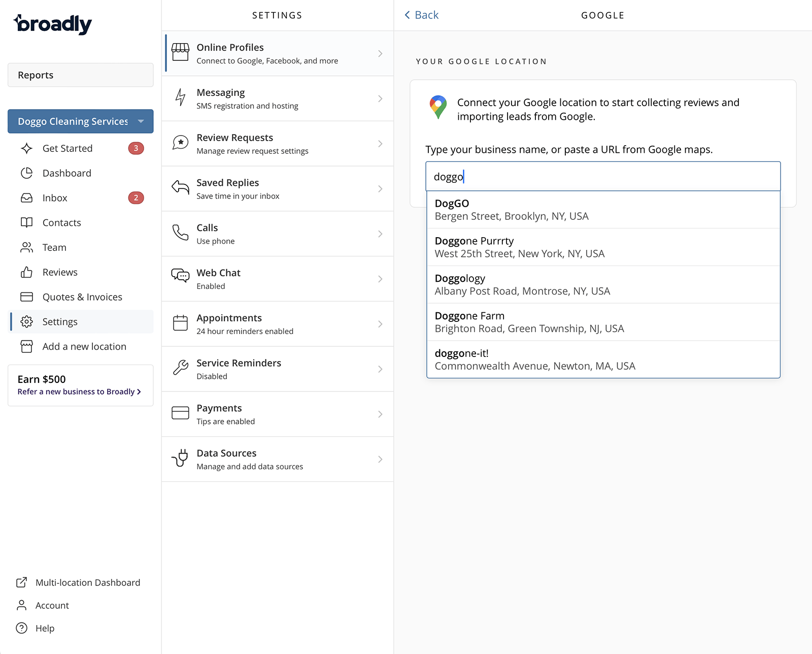Open Add a new location
This screenshot has width=812, height=654.
pyautogui.click(x=82, y=346)
